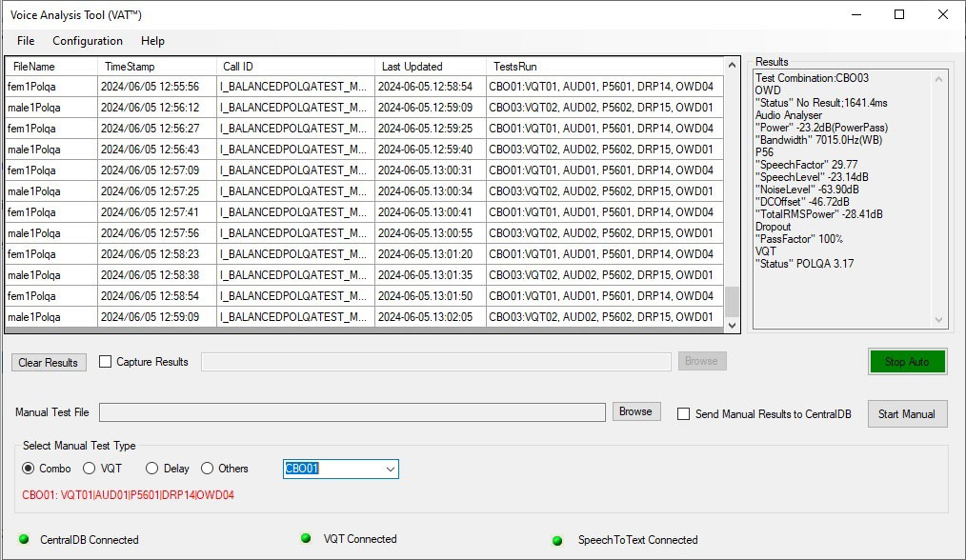
Task: Click the "Bandwidth" 7015.0Hz(WB) result line
Action: click(818, 140)
